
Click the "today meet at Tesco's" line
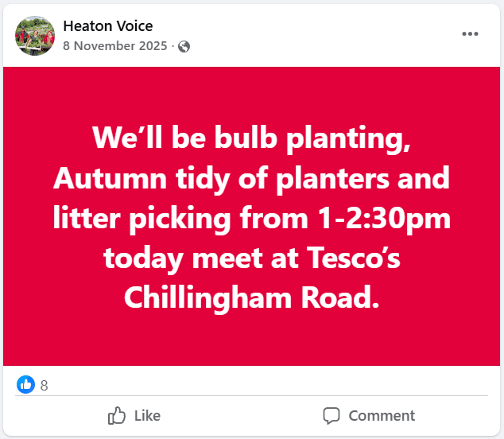click(251, 258)
